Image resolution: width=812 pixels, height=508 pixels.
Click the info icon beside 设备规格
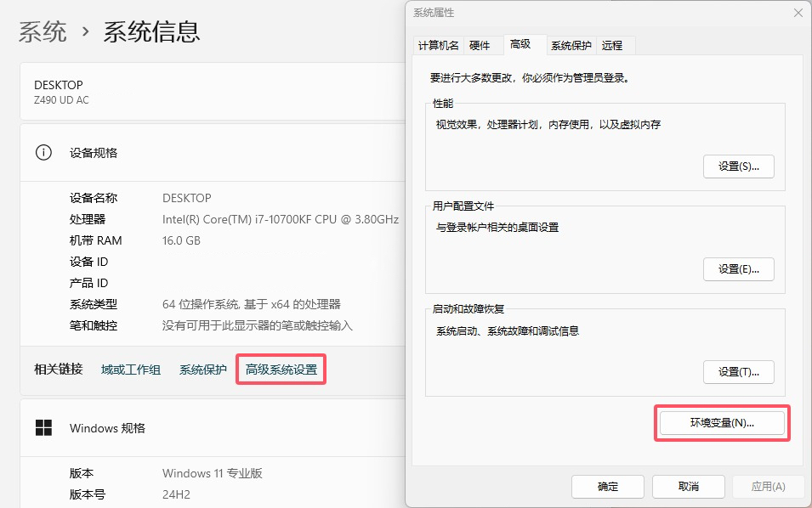pos(43,153)
